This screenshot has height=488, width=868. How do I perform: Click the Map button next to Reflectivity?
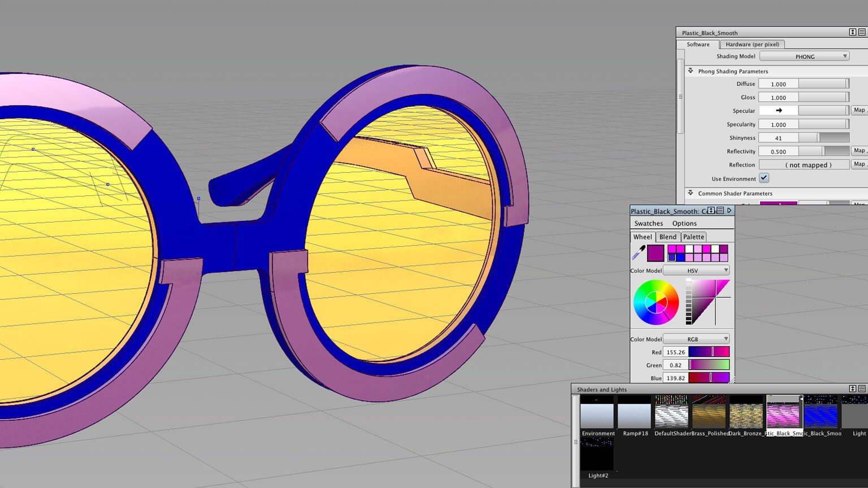coord(859,151)
